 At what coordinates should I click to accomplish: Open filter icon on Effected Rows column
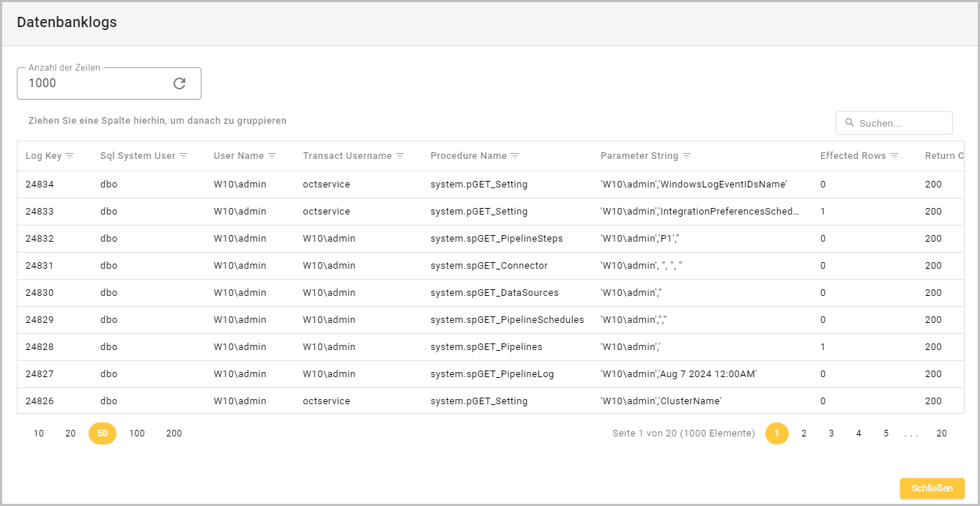pyautogui.click(x=894, y=156)
